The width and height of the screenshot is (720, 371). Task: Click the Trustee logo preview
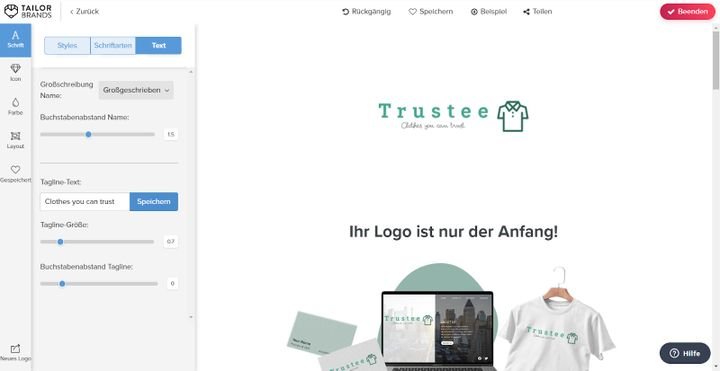pos(453,116)
